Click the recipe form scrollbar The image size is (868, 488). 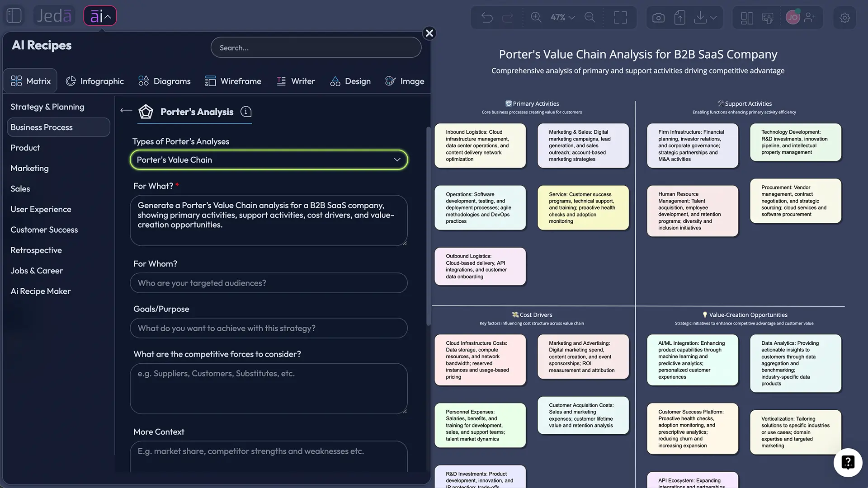(x=428, y=226)
